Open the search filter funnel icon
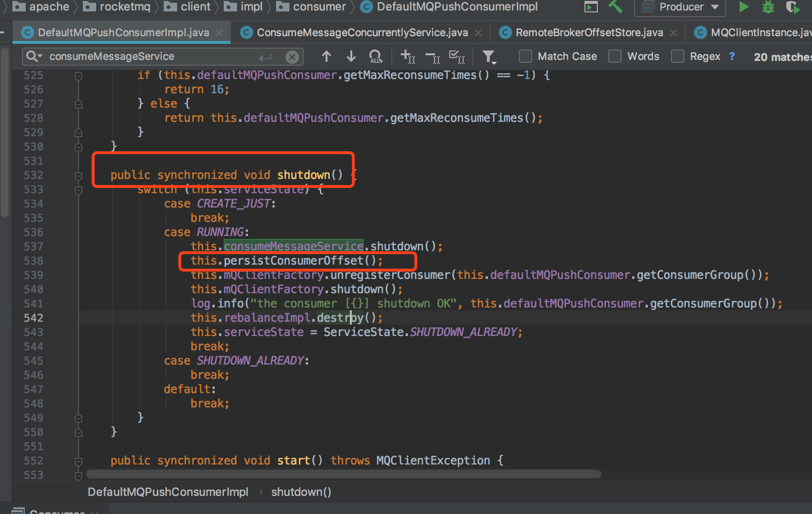This screenshot has height=514, width=812. coord(489,57)
